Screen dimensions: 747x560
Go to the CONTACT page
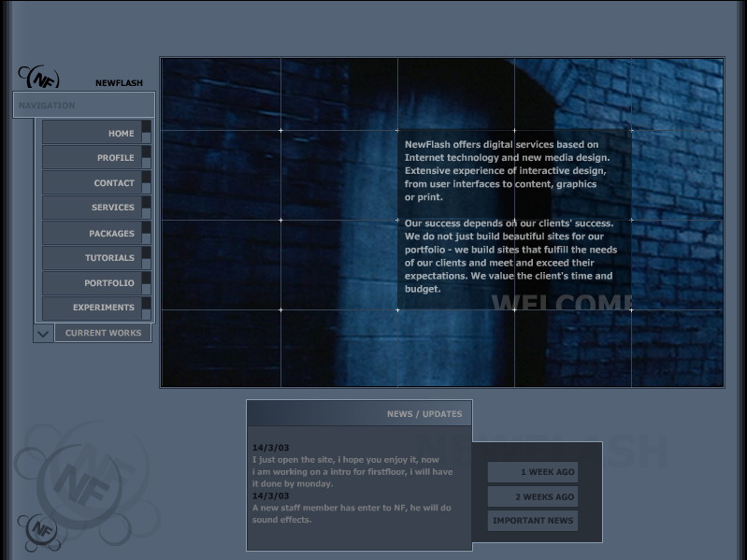(92, 183)
